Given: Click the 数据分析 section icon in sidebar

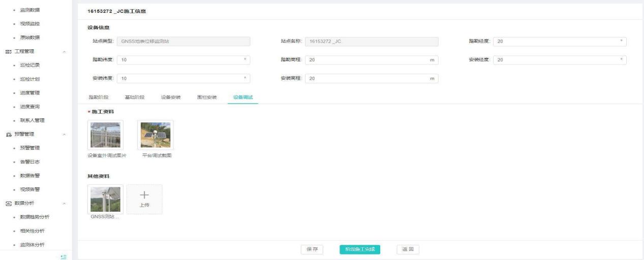Looking at the screenshot, I should 8,203.
